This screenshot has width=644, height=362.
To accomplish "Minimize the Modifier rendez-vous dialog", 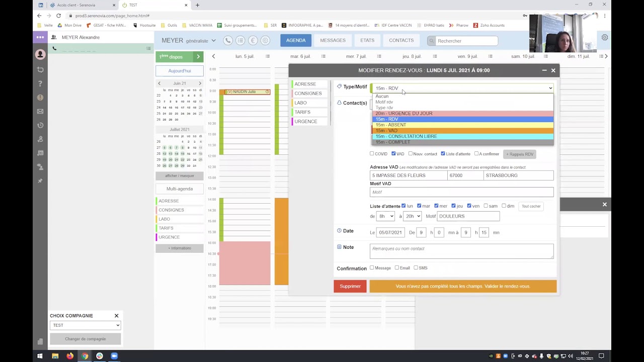I will 544,70.
